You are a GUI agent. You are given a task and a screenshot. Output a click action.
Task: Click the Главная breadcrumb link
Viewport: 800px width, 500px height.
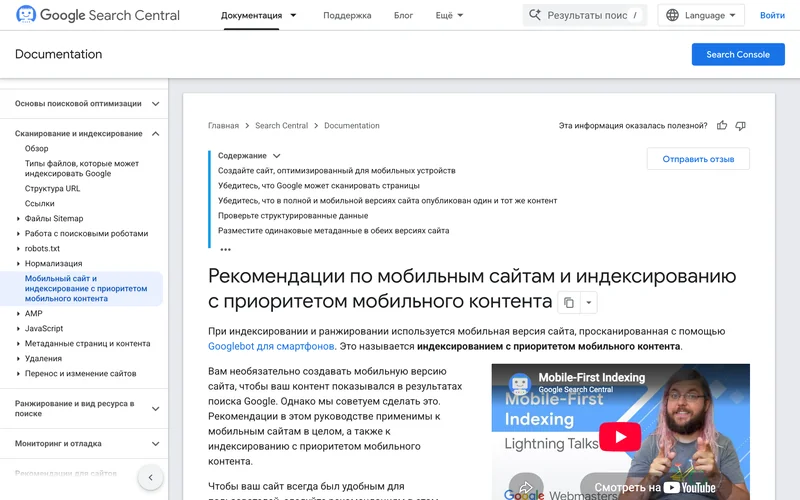pos(223,126)
